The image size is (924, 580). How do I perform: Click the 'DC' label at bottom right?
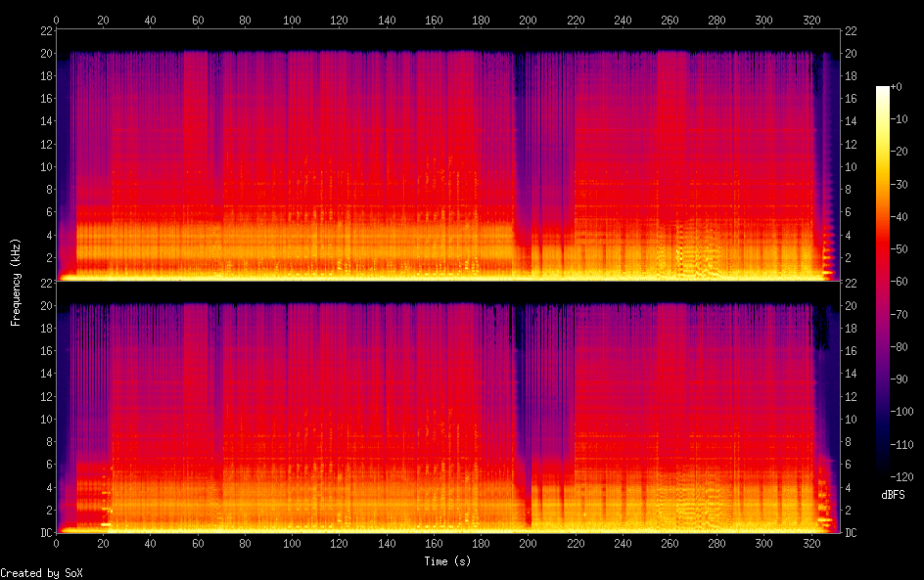point(851,533)
